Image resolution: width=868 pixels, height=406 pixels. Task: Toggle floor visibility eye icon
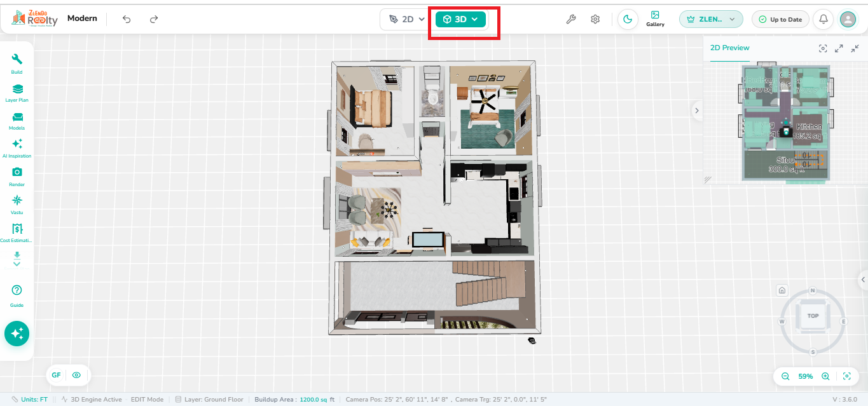(76, 375)
